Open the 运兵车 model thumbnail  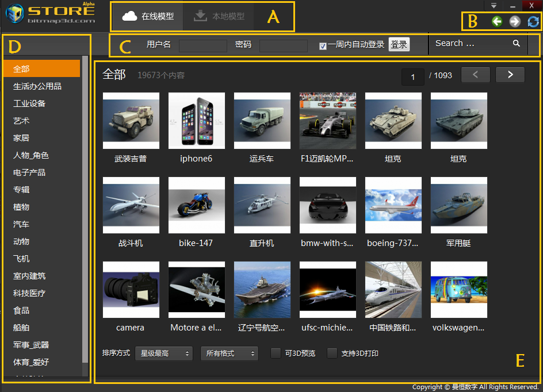(x=262, y=121)
